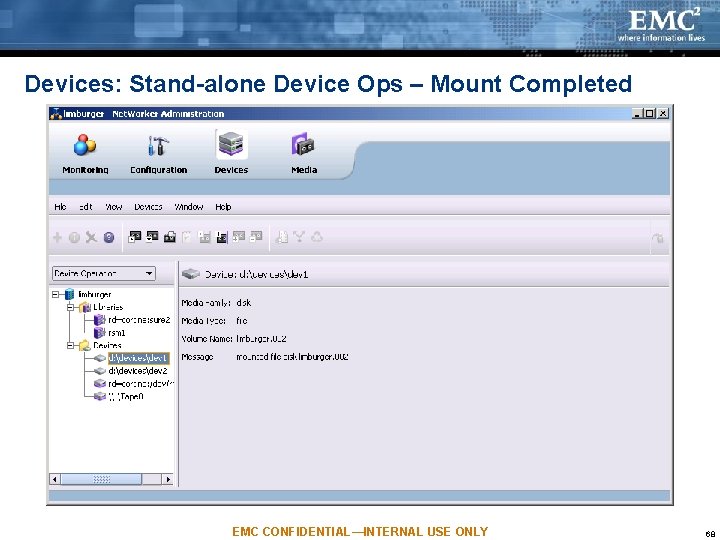This screenshot has width=720, height=540.
Task: Click the grayed tape icon with minus sign
Action: point(256,236)
